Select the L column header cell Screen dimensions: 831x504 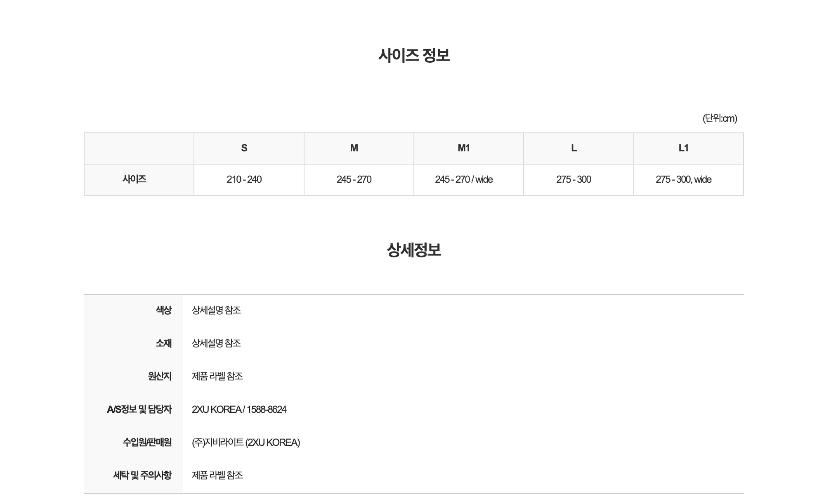coord(574,148)
